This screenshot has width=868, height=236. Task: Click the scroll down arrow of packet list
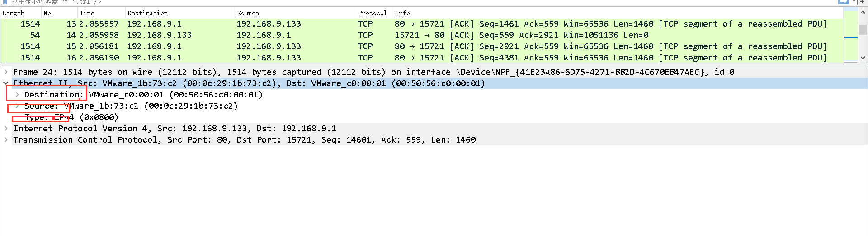click(863, 58)
